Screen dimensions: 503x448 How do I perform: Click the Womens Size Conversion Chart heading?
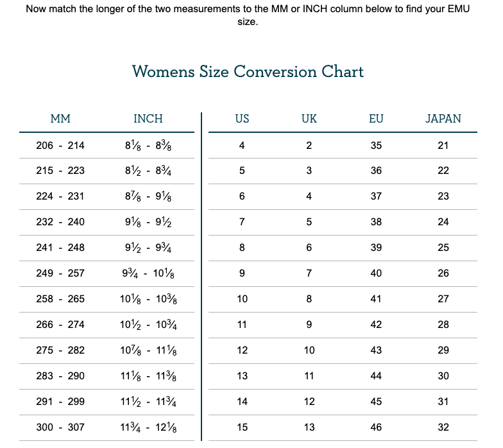(x=248, y=71)
